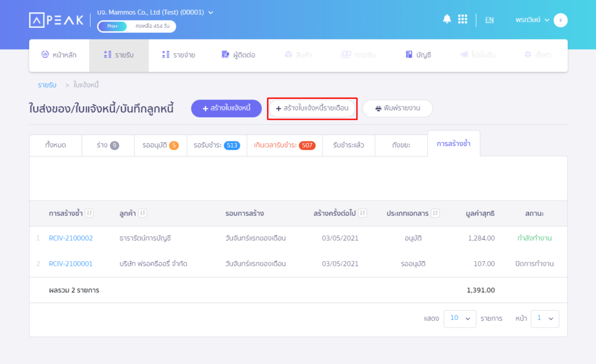Open the แสดง 10 rows-per-page dropdown
596x364 pixels.
(x=460, y=319)
